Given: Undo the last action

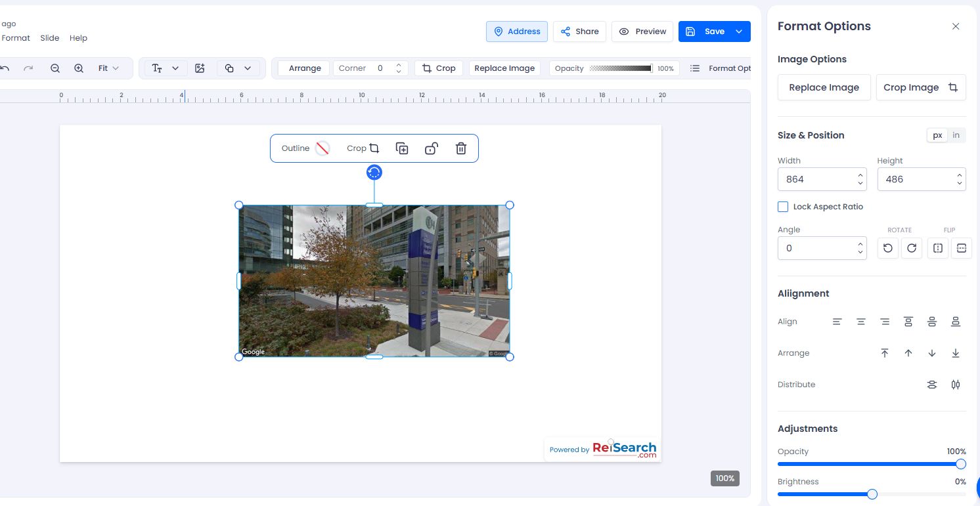Looking at the screenshot, I should click(x=5, y=68).
